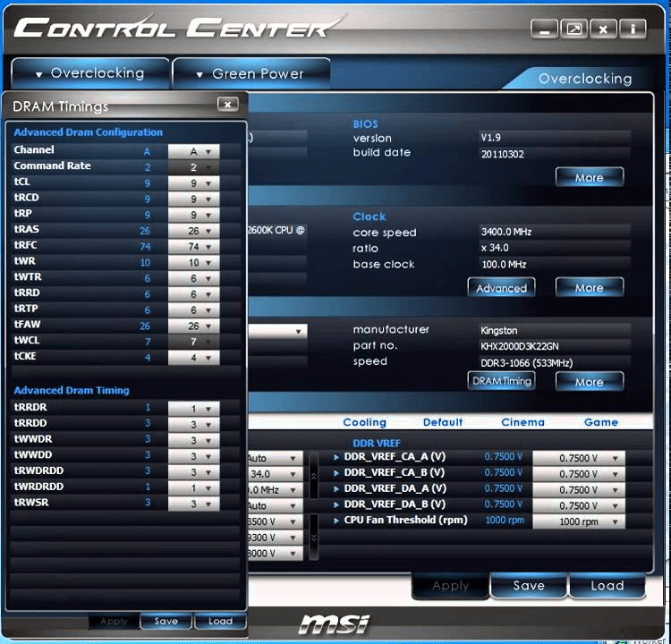Click arrow beside DDR_VREF_CA_A (V)

336,457
